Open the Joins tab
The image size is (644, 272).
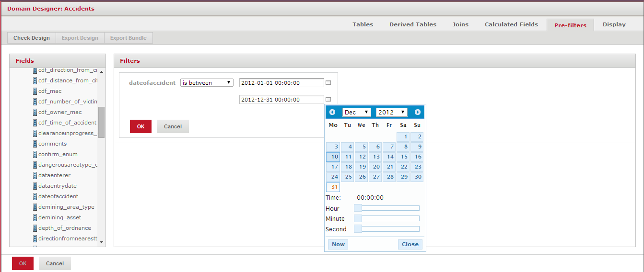(x=460, y=24)
